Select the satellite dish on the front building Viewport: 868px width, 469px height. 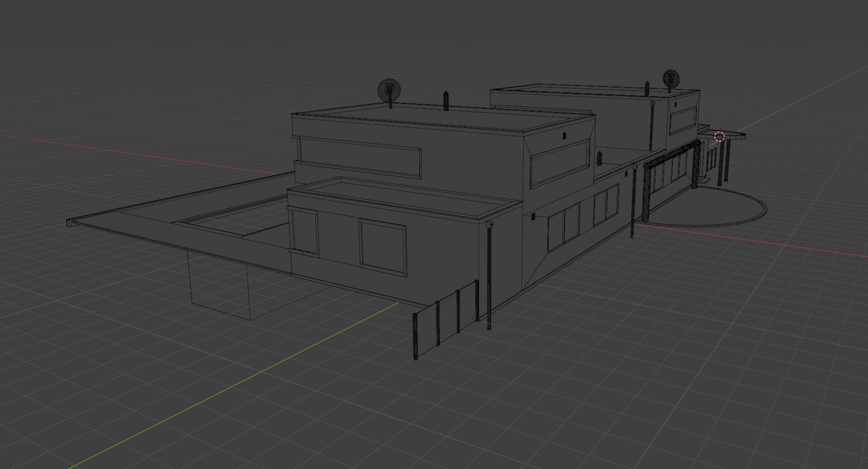[x=389, y=93]
